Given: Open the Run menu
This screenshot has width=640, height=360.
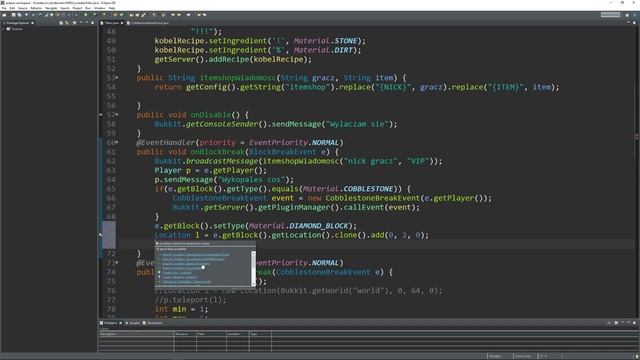Looking at the screenshot, I should pos(88,8).
